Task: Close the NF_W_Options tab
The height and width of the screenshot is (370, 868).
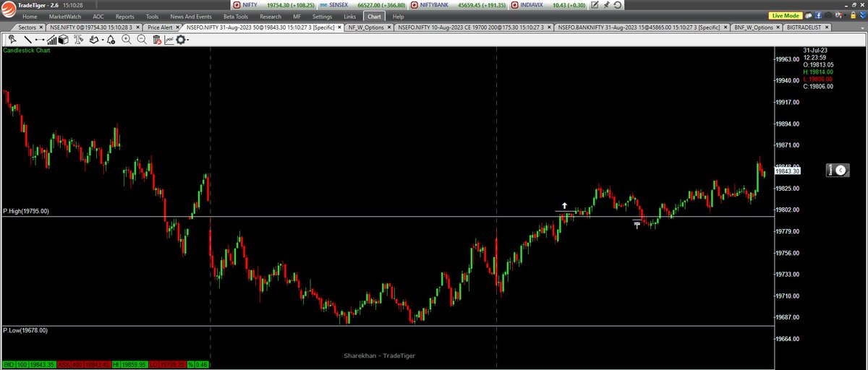Action: point(388,27)
